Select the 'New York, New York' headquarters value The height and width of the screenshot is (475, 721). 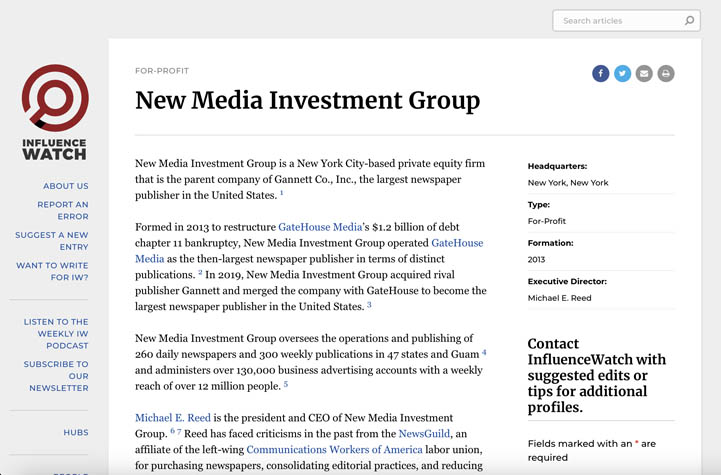[568, 183]
